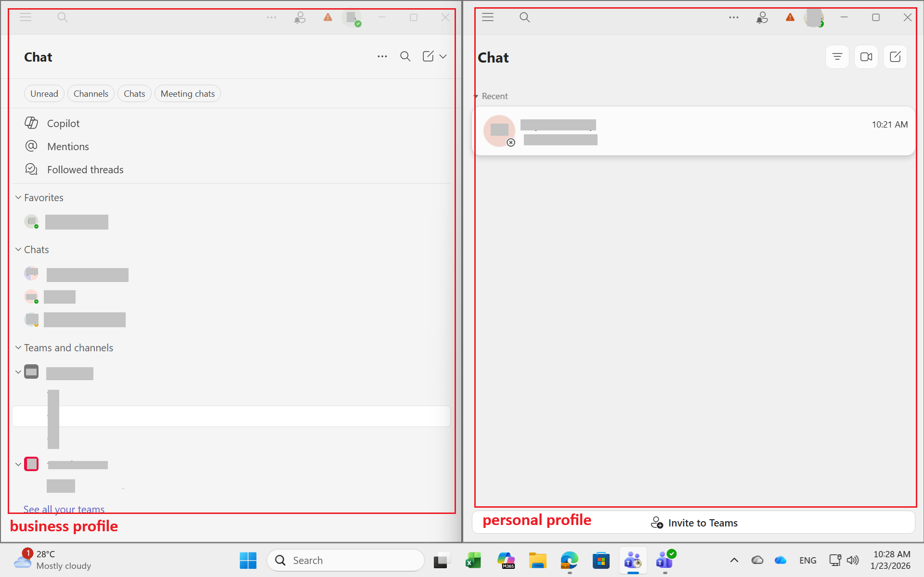Open Microsoft Store from the taskbar
The image size is (924, 577).
[601, 561]
